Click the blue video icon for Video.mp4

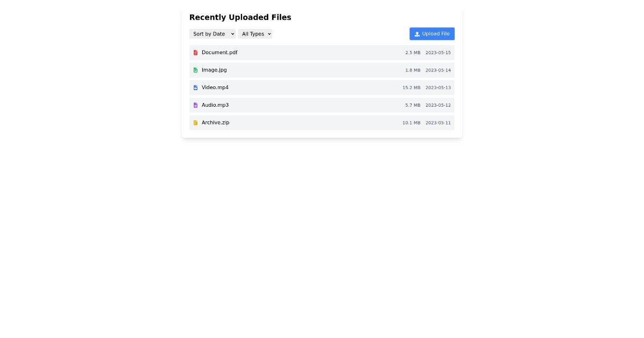point(195,87)
